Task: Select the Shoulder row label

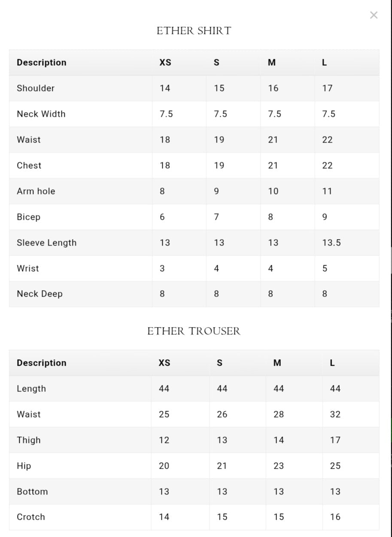Action: point(36,88)
